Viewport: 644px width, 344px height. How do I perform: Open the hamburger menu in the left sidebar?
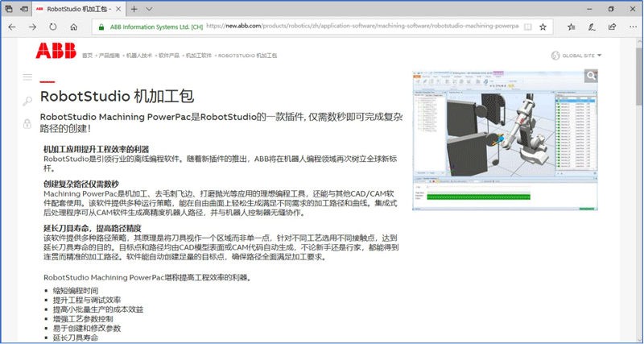27,77
